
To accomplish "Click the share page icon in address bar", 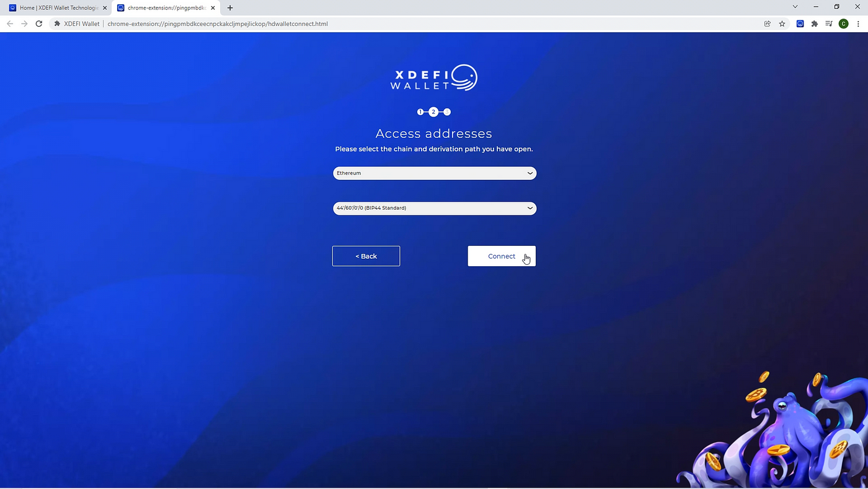I will click(x=768, y=24).
